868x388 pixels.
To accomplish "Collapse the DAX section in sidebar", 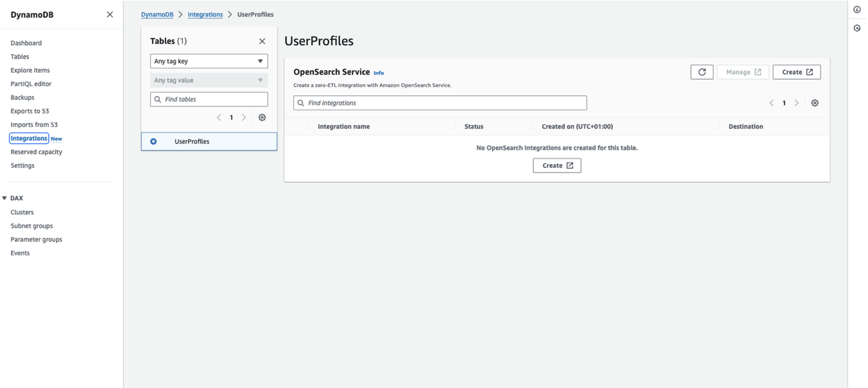I will click(x=4, y=198).
